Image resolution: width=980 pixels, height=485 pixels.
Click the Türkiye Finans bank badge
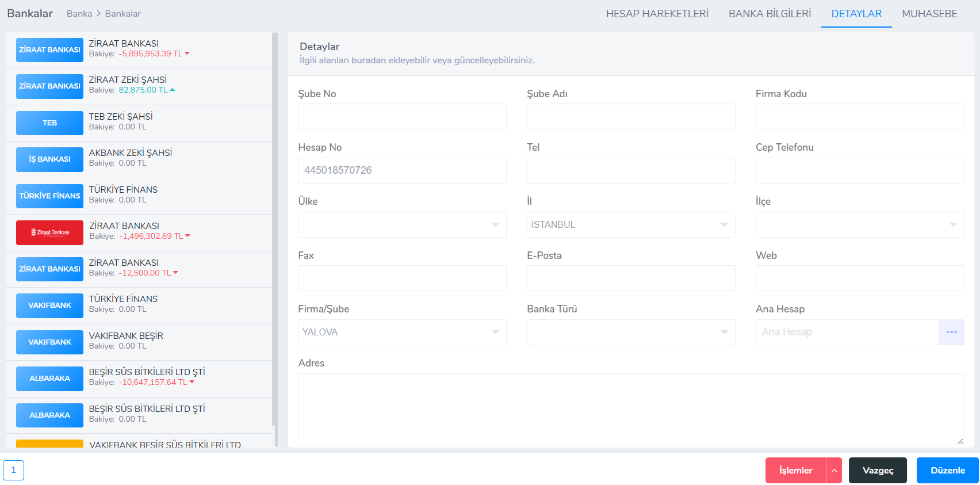click(x=49, y=196)
